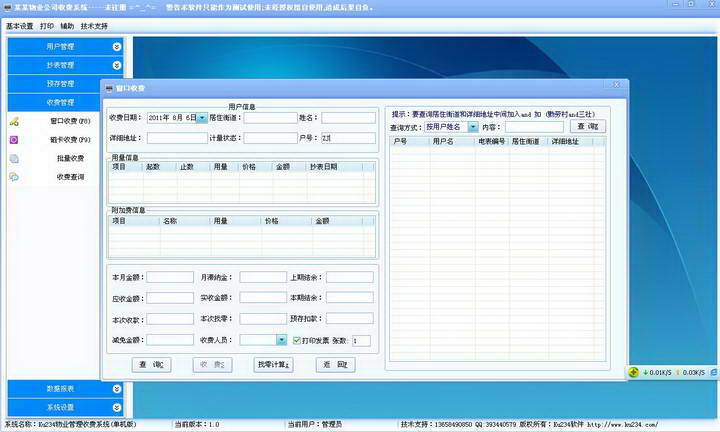Click the 上期结余 input field

tap(350, 277)
